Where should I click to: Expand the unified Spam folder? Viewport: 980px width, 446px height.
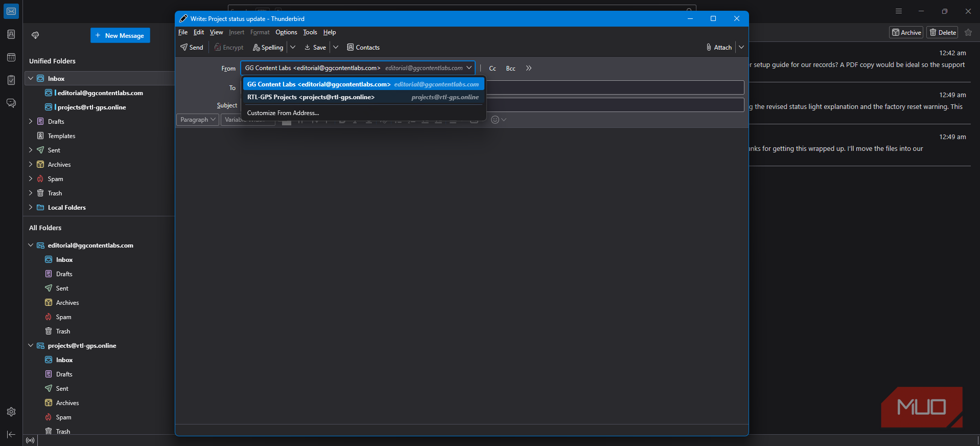pyautogui.click(x=31, y=179)
